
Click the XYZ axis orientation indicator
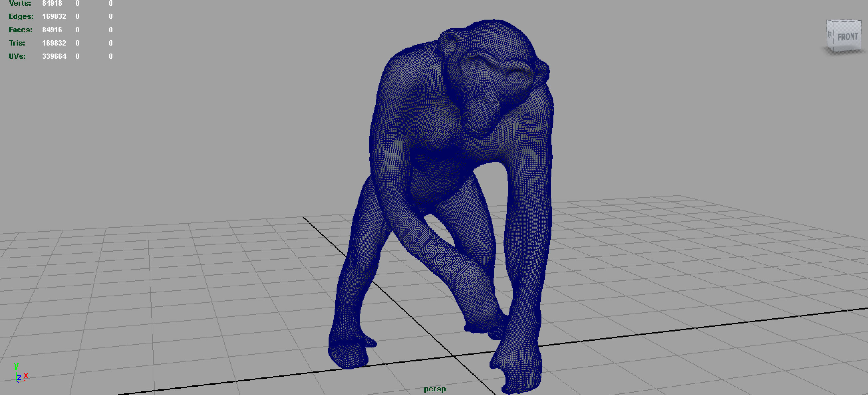pyautogui.click(x=21, y=372)
